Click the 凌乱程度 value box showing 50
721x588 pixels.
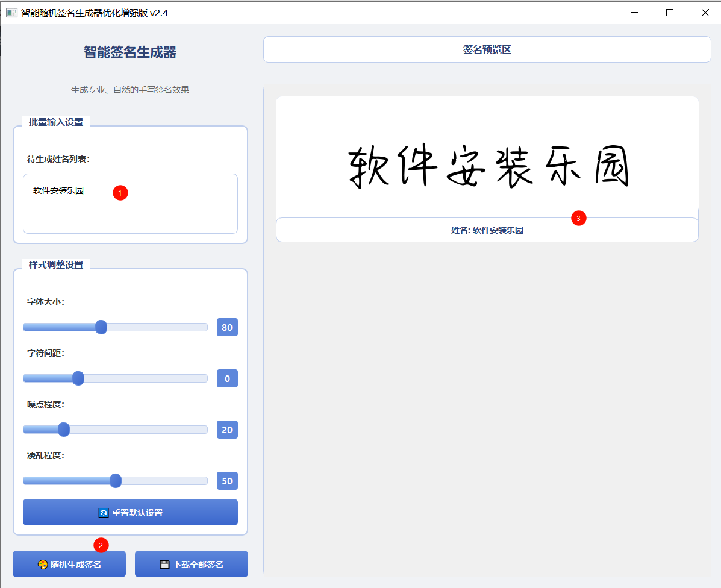(x=227, y=481)
